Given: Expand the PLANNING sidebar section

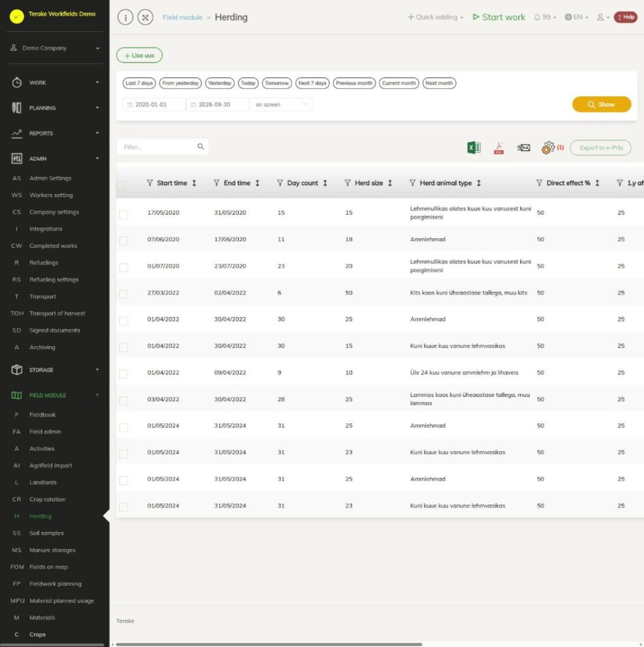Looking at the screenshot, I should point(55,107).
